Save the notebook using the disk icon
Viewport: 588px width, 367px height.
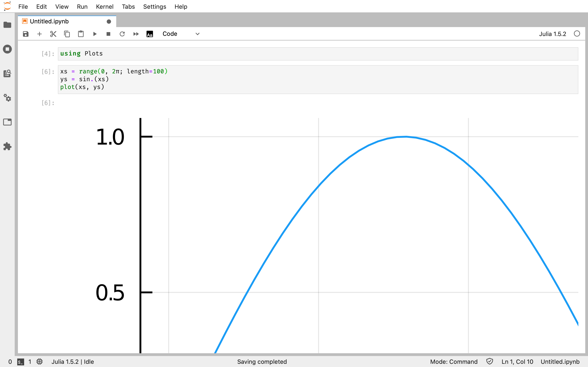pyautogui.click(x=26, y=34)
